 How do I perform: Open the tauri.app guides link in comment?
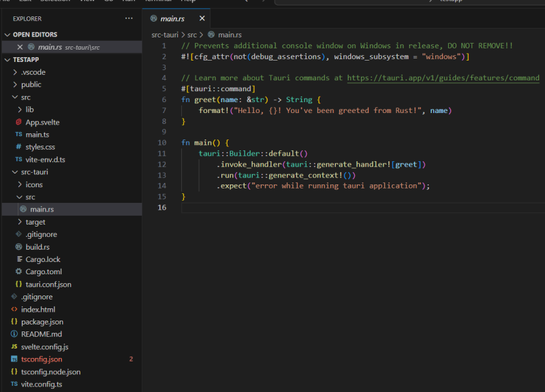[443, 78]
